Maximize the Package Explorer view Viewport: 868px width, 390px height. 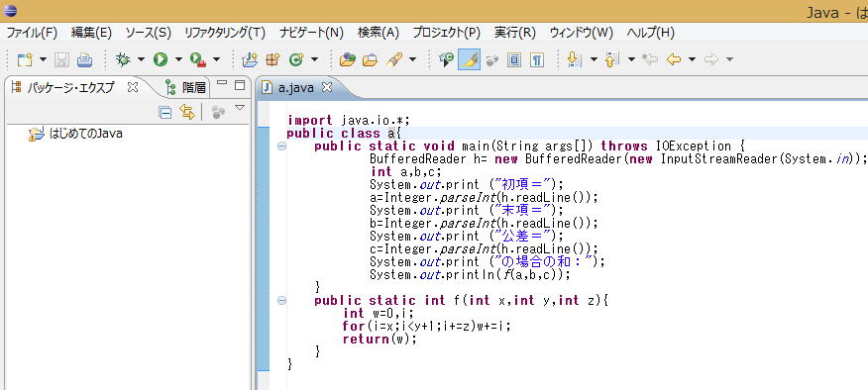240,85
